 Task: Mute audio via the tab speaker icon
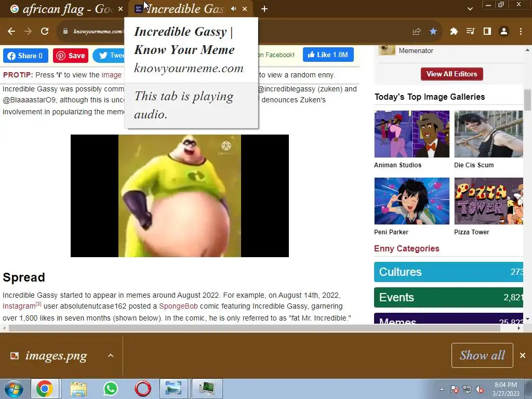pos(233,9)
